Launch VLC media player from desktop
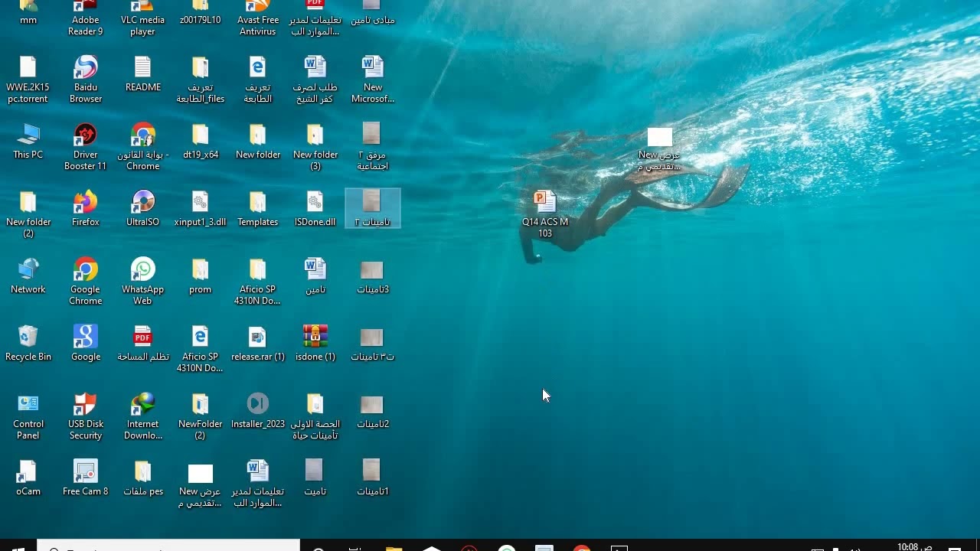Image resolution: width=980 pixels, height=551 pixels. pos(142,17)
